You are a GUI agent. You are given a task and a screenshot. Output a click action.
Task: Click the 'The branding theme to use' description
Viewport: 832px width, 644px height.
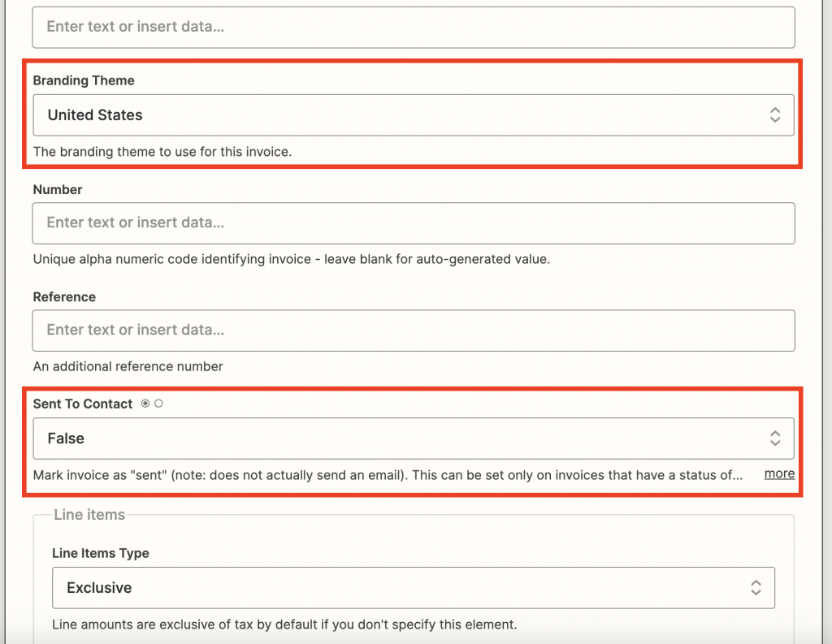click(162, 152)
